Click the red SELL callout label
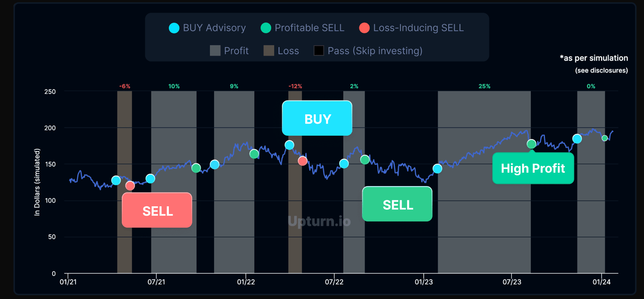Viewport: 644px width, 299px height. coord(157,210)
